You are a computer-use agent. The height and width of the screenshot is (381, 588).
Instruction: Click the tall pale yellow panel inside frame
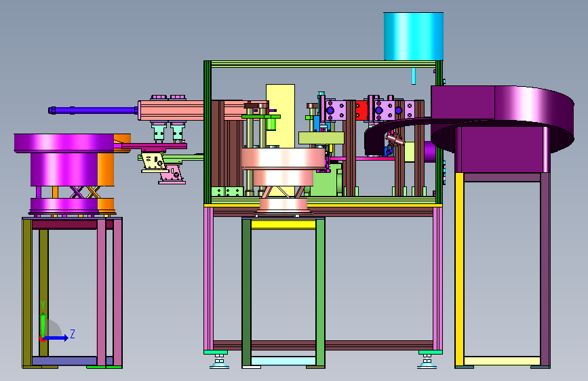tap(280, 115)
